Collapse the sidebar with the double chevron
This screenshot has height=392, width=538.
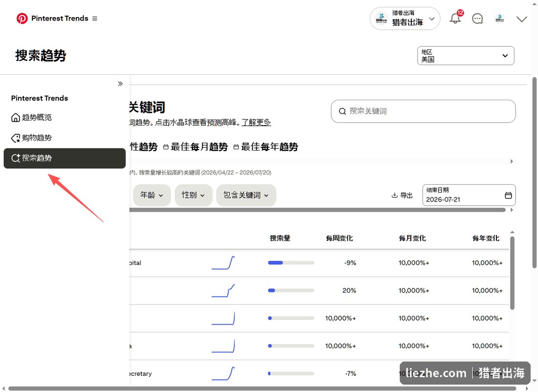(120, 84)
